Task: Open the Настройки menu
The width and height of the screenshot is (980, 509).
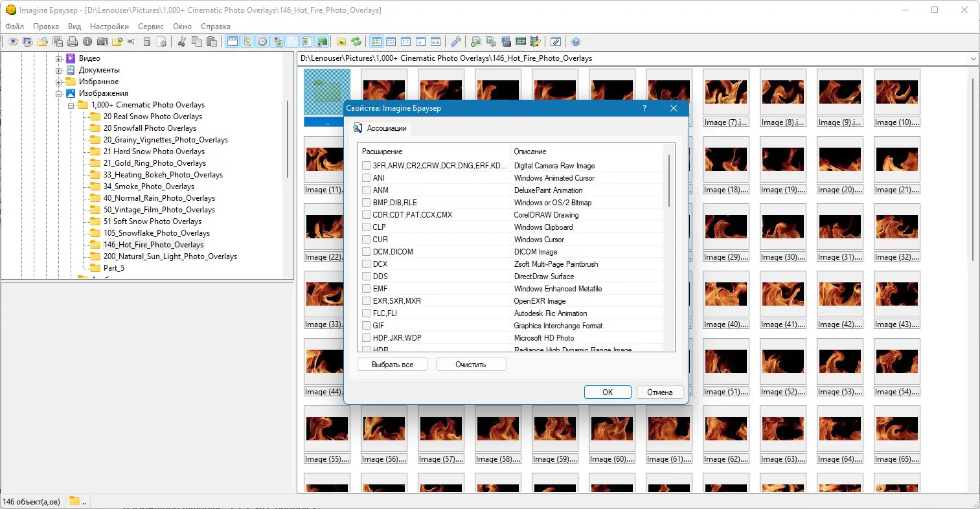Action: 109,27
